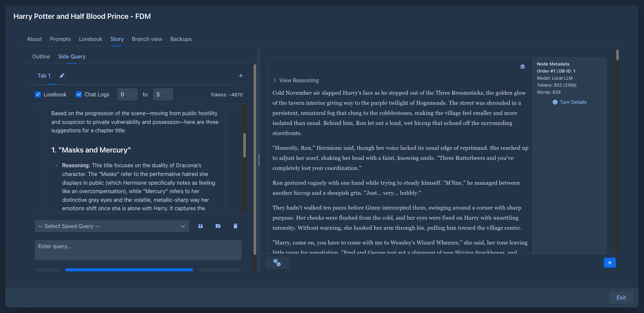Click the chat log end field showing 5
The image size is (644, 313).
coord(163,94)
